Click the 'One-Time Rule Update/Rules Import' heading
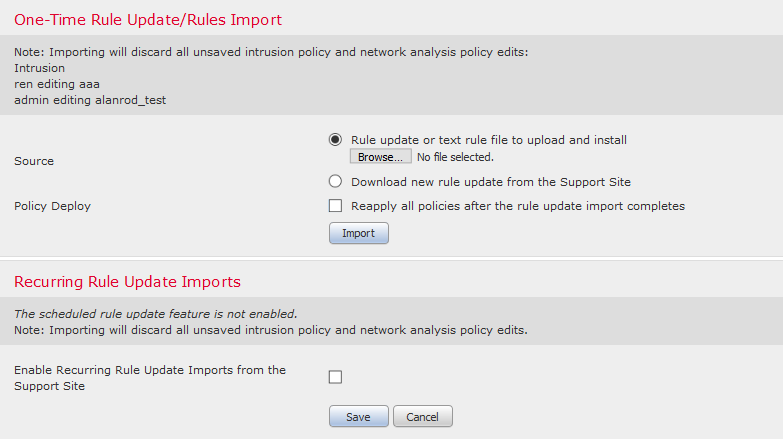 pyautogui.click(x=148, y=19)
